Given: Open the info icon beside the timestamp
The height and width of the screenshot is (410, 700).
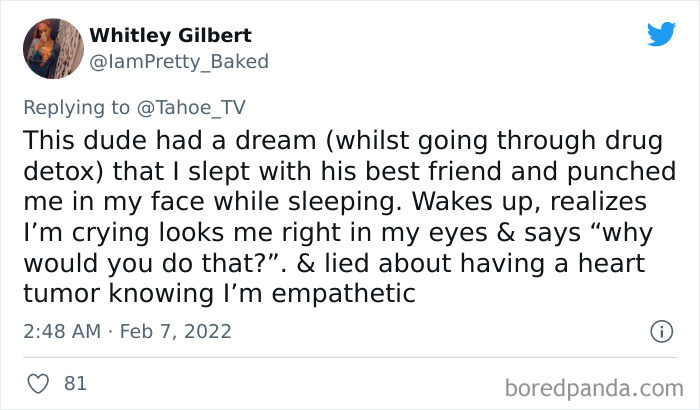Looking at the screenshot, I should click(x=660, y=330).
